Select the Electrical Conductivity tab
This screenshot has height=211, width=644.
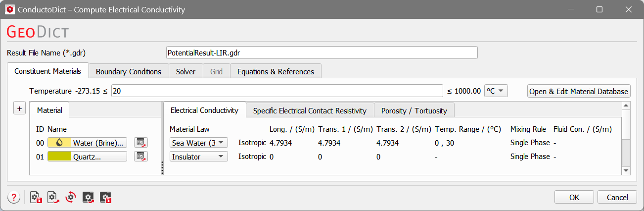pyautogui.click(x=204, y=110)
